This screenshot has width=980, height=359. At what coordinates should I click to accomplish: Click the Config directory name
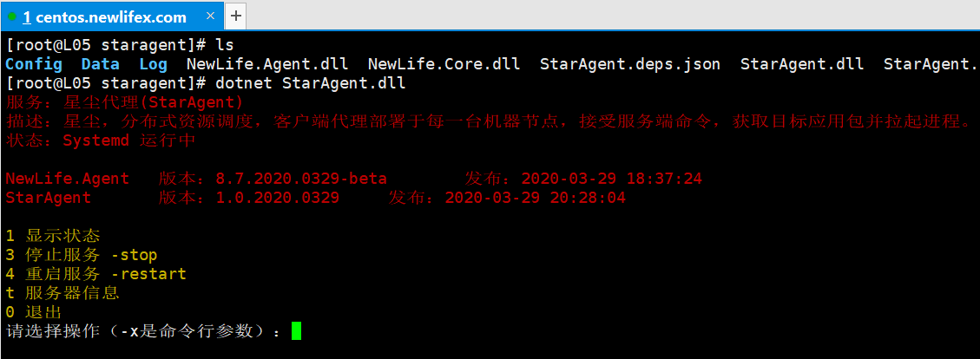[x=34, y=63]
